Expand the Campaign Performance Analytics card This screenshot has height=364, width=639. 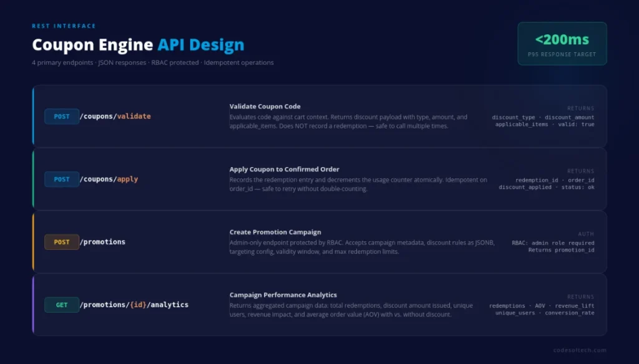[319, 304]
